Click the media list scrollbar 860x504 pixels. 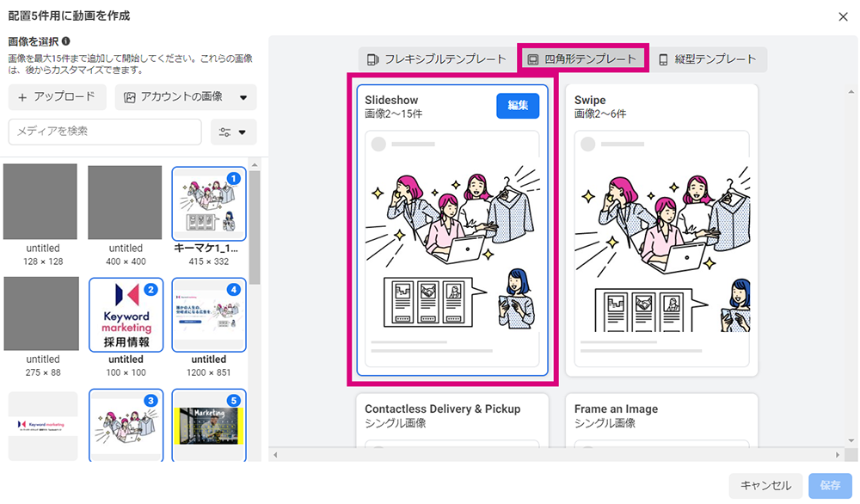tap(255, 228)
